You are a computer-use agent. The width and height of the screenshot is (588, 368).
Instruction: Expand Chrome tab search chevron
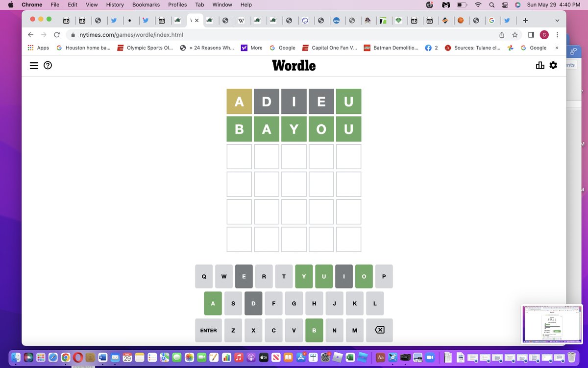(x=557, y=21)
